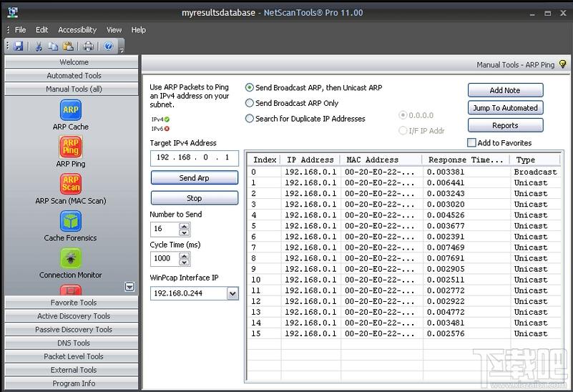The image size is (573, 392).
Task: Select Send Broadcast ARP, then Unicast ARP
Action: (249, 88)
